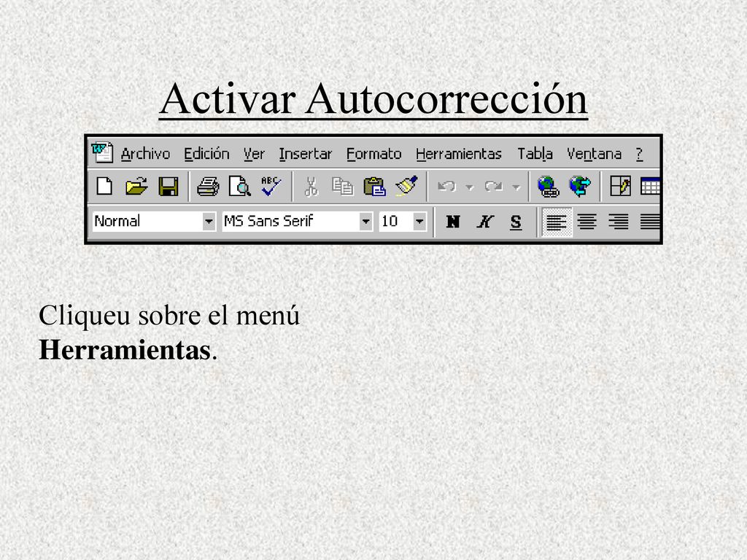Screen dimensions: 747x560
Task: Copy selection with the copy icon
Action: 343,186
